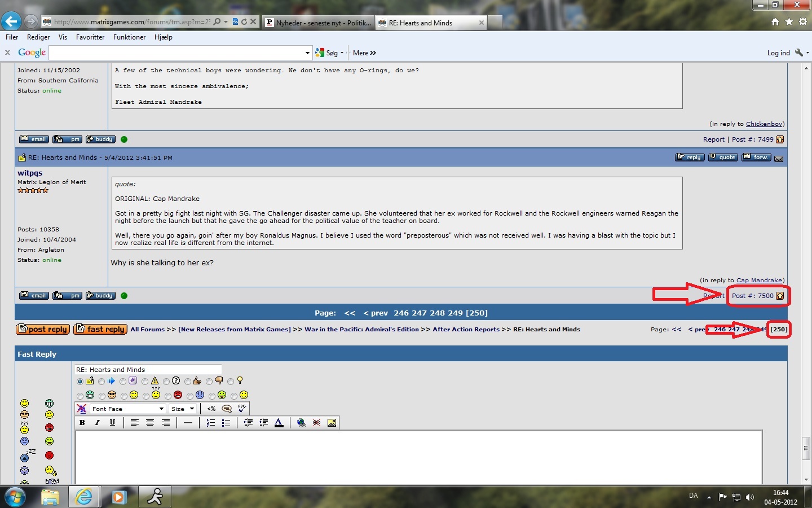Click the Underline formatting icon
The height and width of the screenshot is (508, 812).
click(112, 422)
